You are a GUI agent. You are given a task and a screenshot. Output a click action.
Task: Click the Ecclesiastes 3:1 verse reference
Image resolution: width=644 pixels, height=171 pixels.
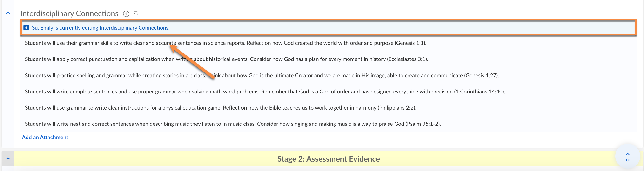407,59
